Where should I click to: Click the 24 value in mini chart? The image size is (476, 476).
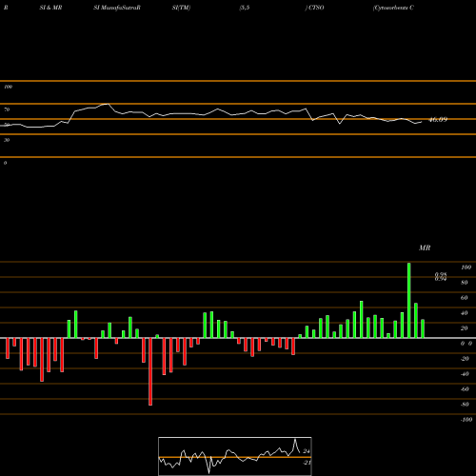(x=307, y=451)
